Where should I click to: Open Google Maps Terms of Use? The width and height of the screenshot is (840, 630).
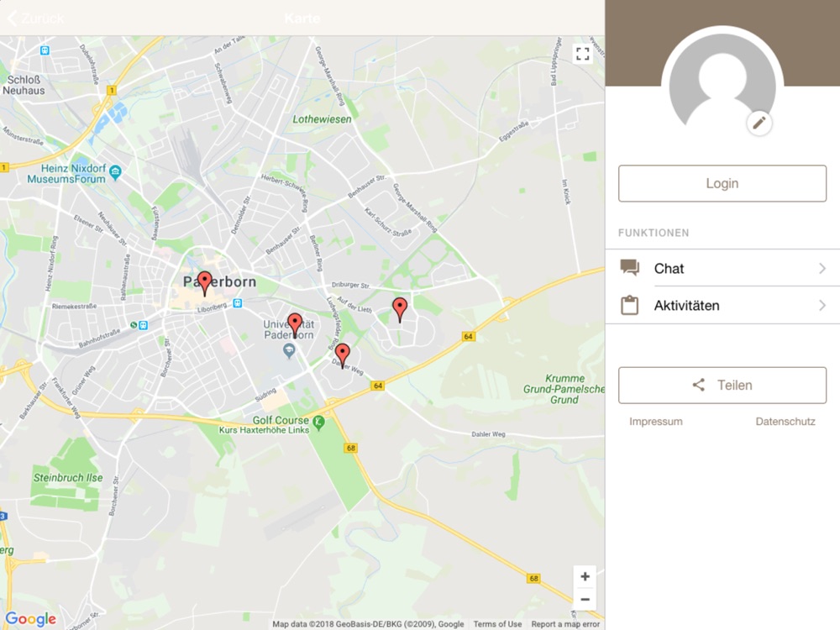pos(497,624)
